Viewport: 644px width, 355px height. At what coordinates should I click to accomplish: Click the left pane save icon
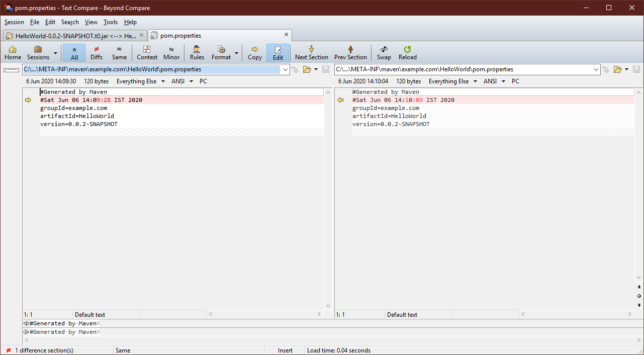[326, 69]
